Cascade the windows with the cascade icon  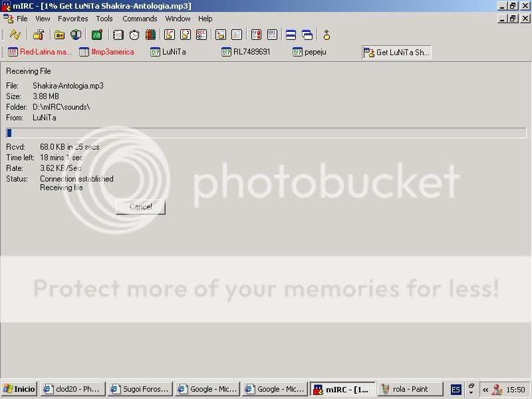click(x=307, y=35)
